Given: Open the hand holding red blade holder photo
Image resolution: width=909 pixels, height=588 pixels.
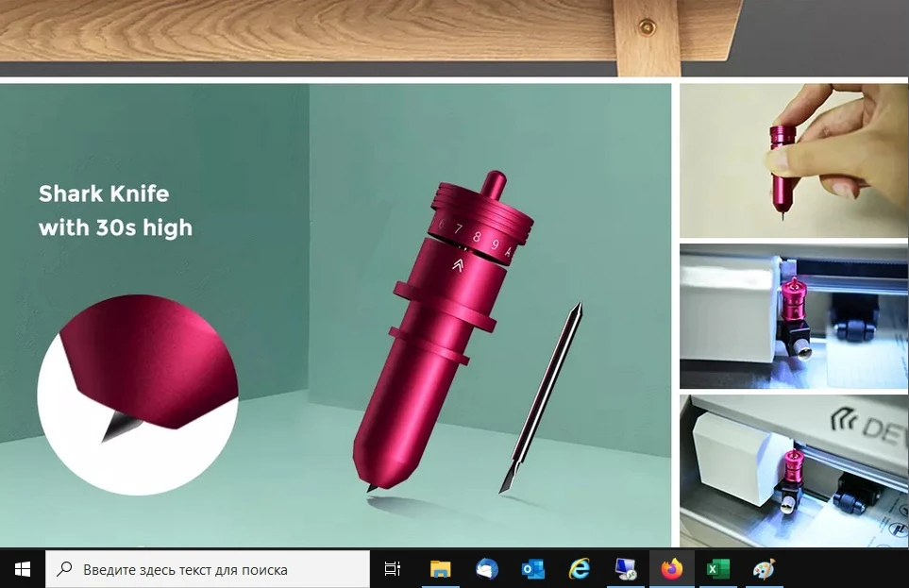Looking at the screenshot, I should click(794, 160).
